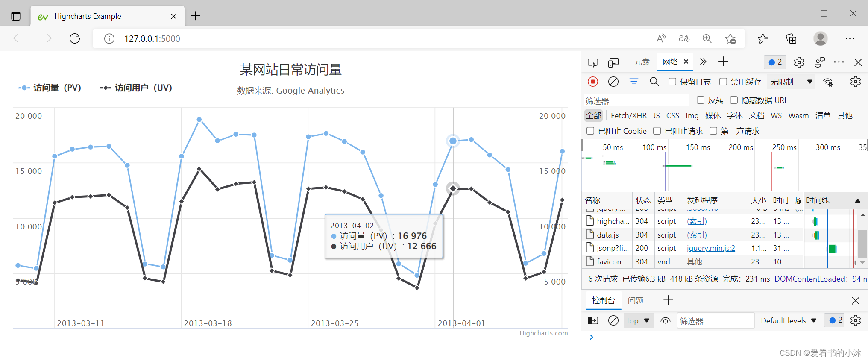Stop recording network log red button
This screenshot has width=868, height=361.
point(593,82)
